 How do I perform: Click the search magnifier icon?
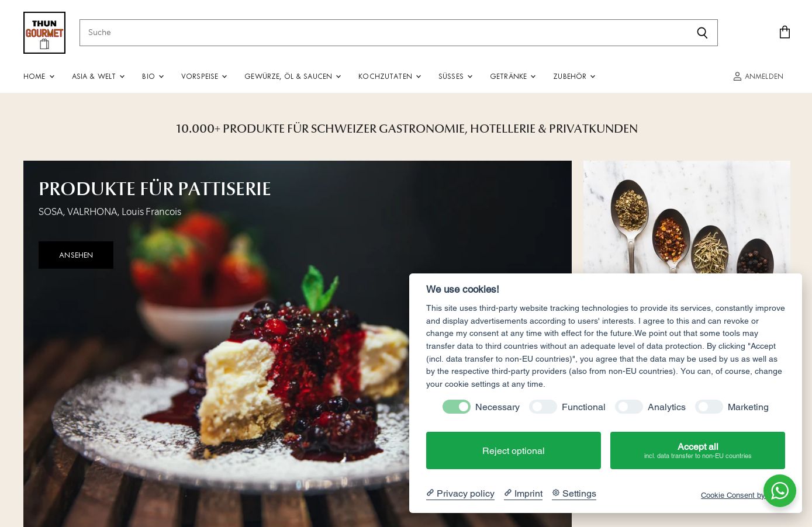[702, 33]
